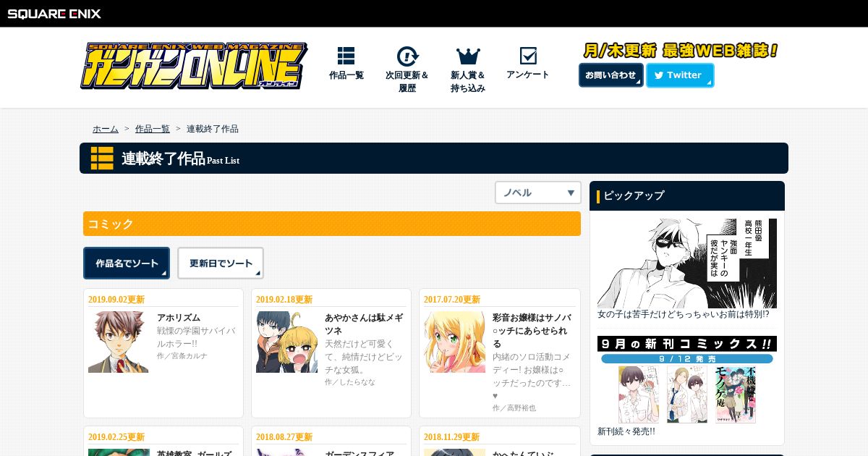Click the お問い合わせ button
868x456 pixels.
click(611, 75)
